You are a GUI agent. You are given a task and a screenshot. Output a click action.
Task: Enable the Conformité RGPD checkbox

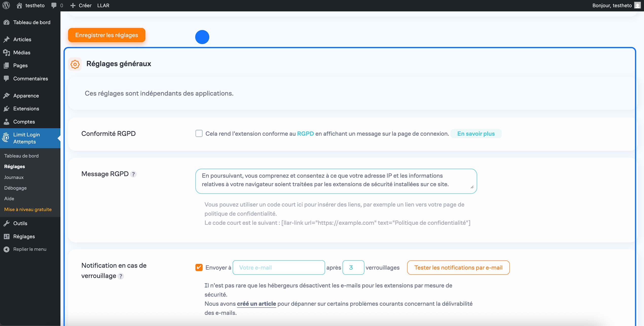(199, 133)
